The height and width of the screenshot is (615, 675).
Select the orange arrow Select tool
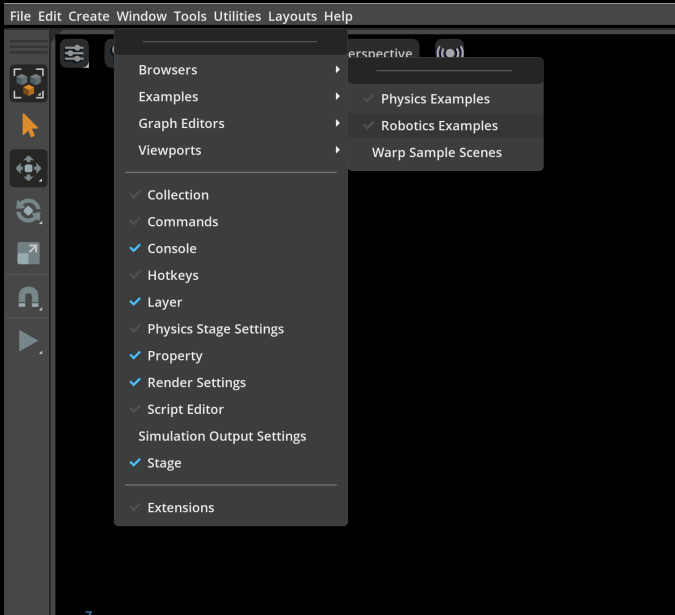[28, 126]
